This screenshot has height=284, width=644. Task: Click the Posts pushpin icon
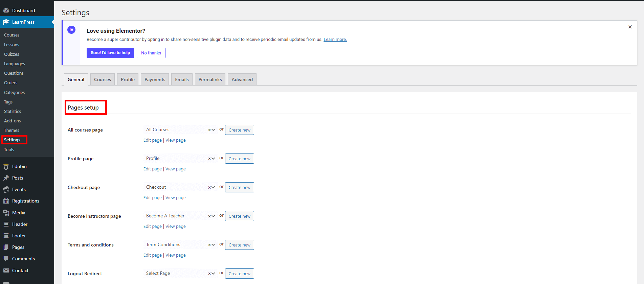pyautogui.click(x=6, y=178)
